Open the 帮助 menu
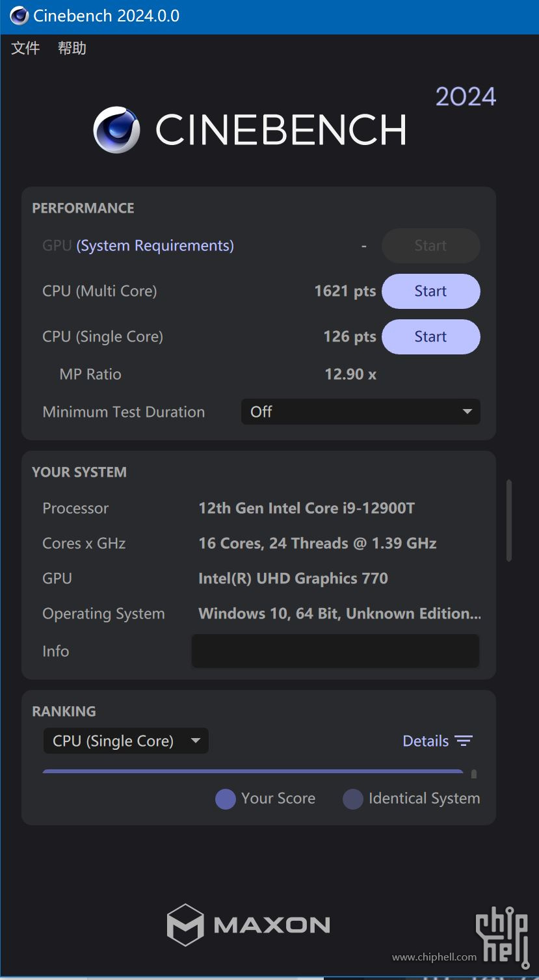Screen dimensions: 539x980 click(x=72, y=48)
